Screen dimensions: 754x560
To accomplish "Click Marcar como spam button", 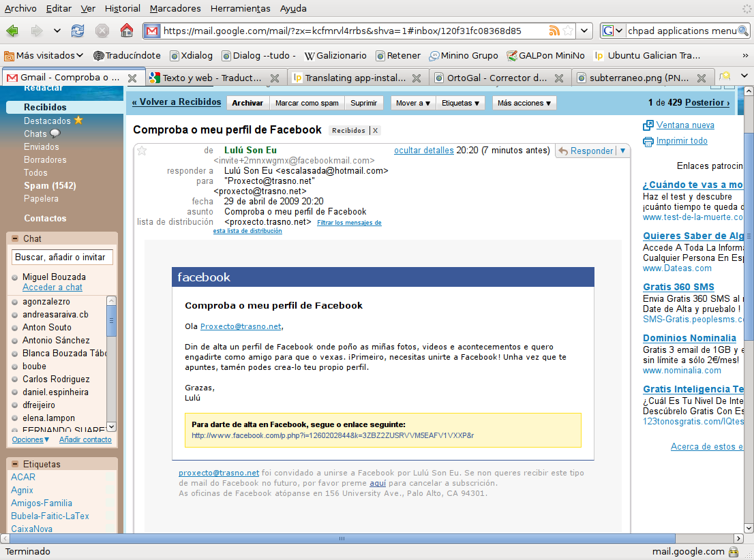I will 307,103.
